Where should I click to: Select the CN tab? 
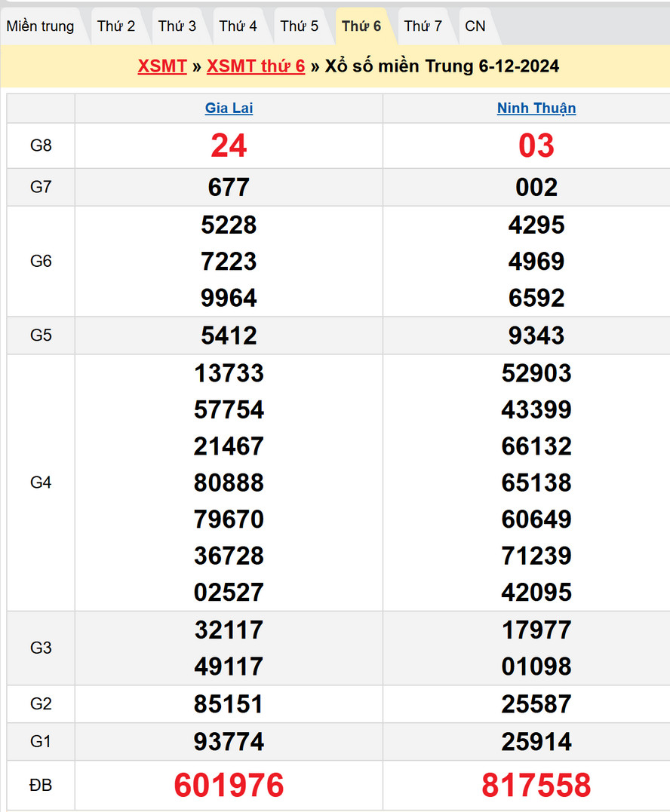475,26
